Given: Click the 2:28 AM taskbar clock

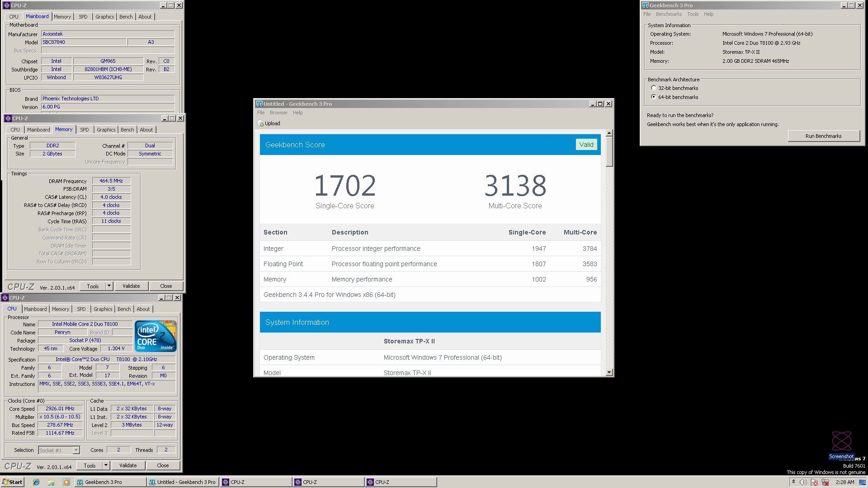Looking at the screenshot, I should click(845, 482).
